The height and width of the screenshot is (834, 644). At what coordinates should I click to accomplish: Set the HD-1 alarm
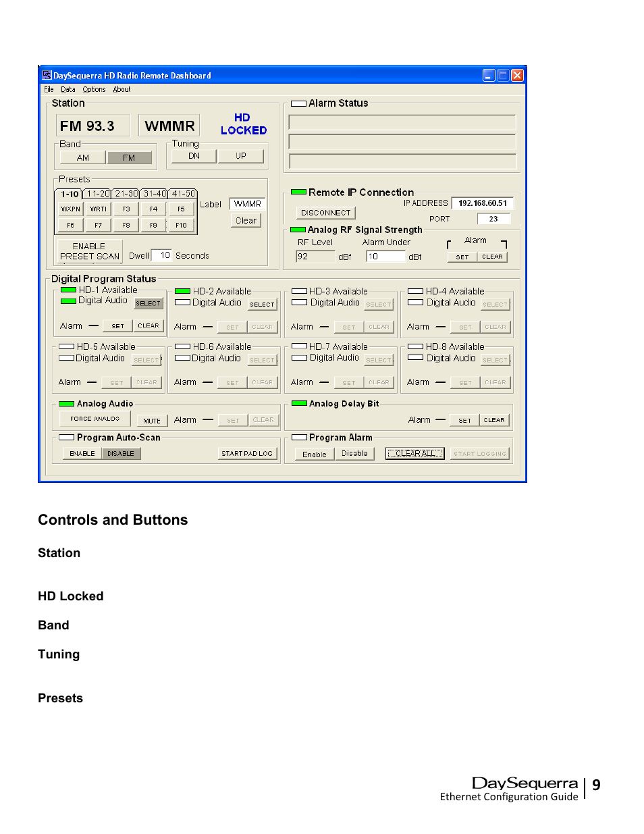pos(117,326)
